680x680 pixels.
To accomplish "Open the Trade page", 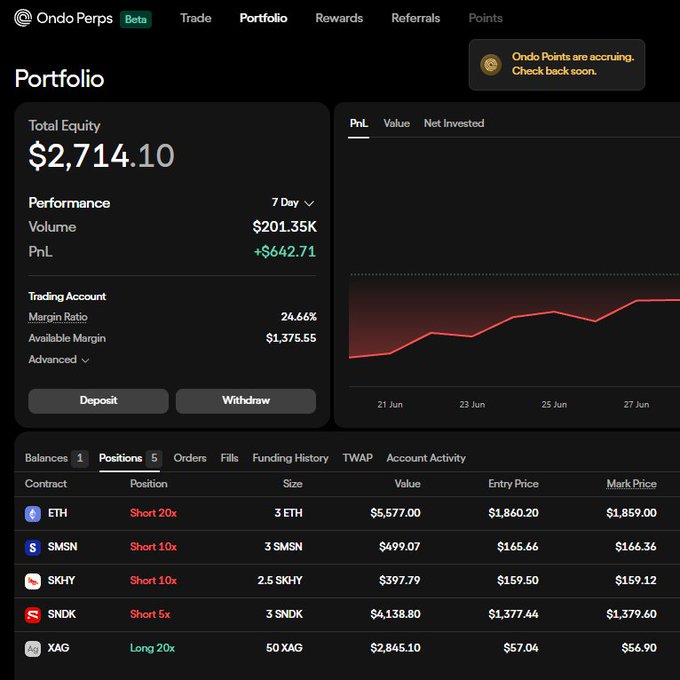I will coord(196,18).
